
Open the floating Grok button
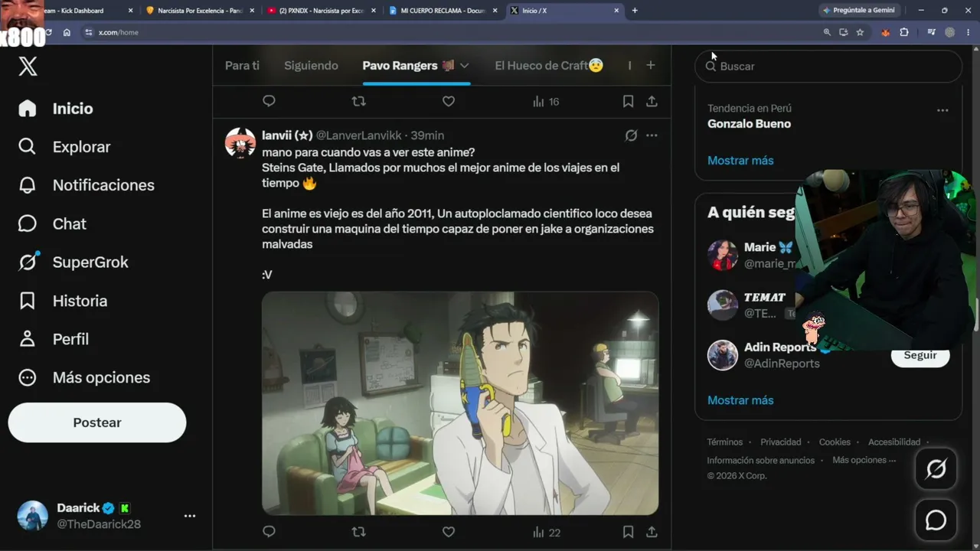tap(936, 468)
